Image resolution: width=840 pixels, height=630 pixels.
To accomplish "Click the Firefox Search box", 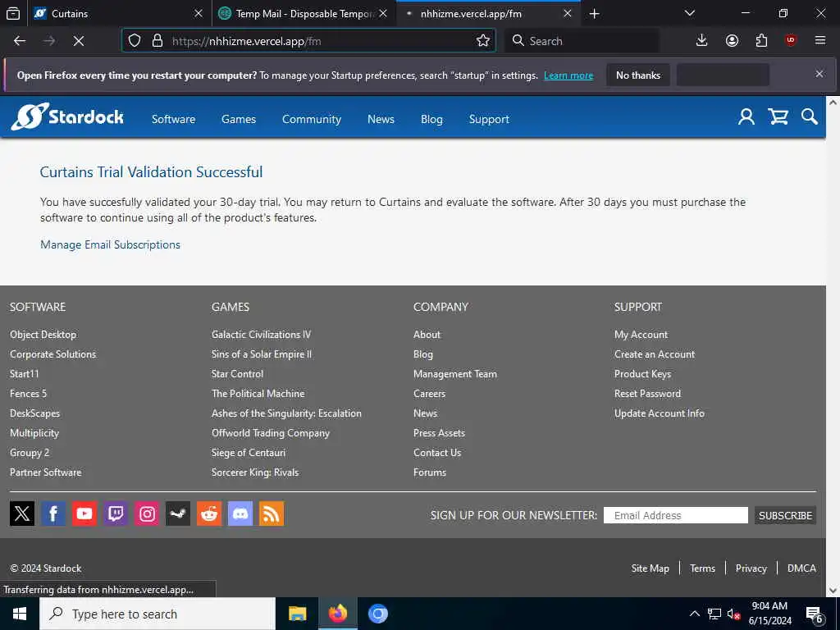I will pyautogui.click(x=583, y=41).
